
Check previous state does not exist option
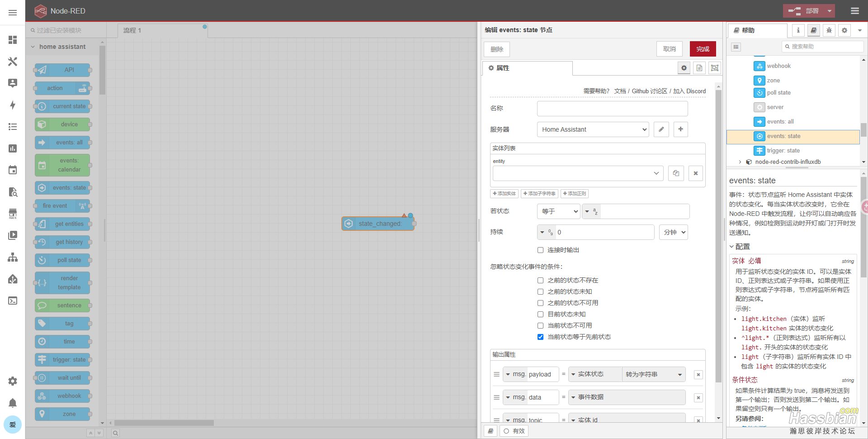click(x=540, y=280)
